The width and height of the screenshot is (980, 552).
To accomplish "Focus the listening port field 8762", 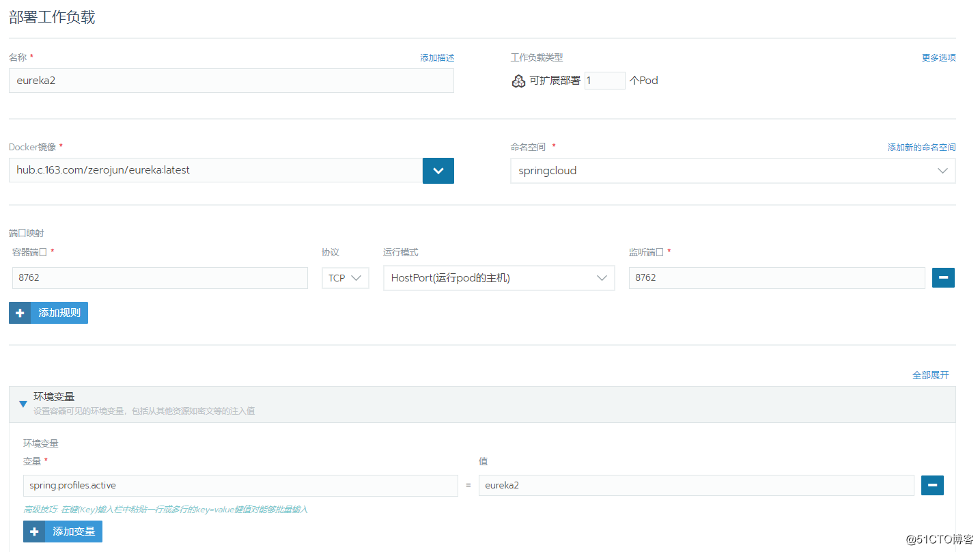I will tap(777, 278).
